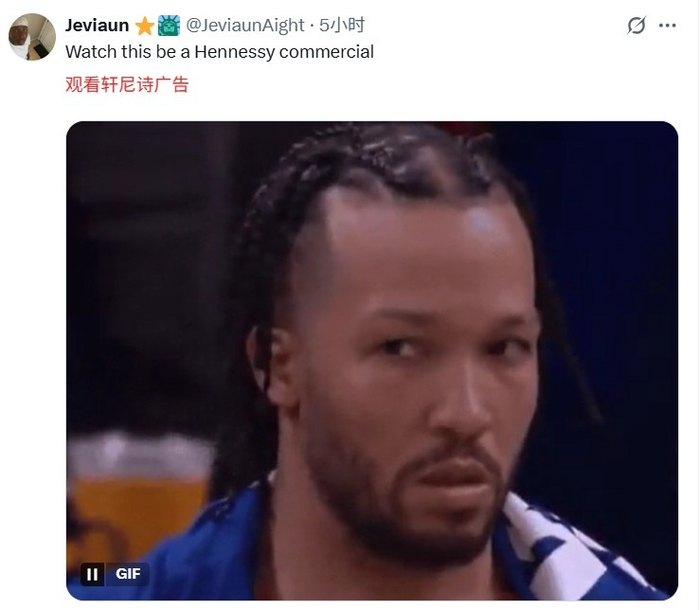
Task: Open Jeviaun's round profile avatar
Action: pyautogui.click(x=32, y=37)
